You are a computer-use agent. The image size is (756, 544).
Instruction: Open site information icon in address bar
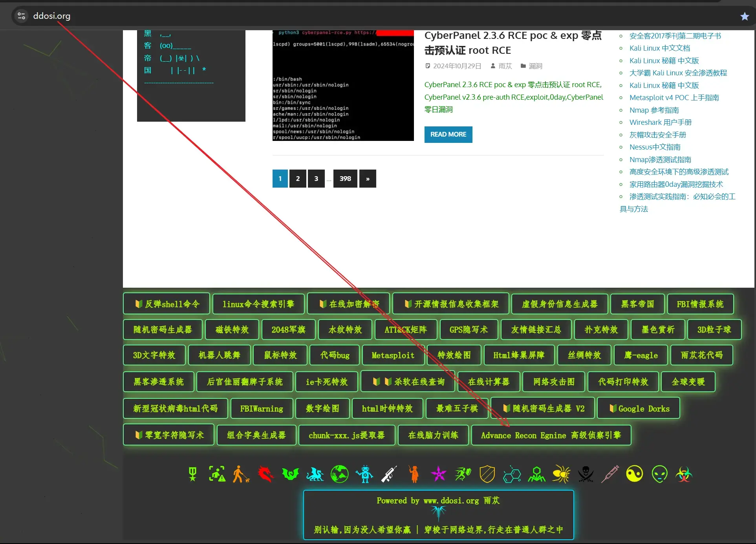point(21,16)
